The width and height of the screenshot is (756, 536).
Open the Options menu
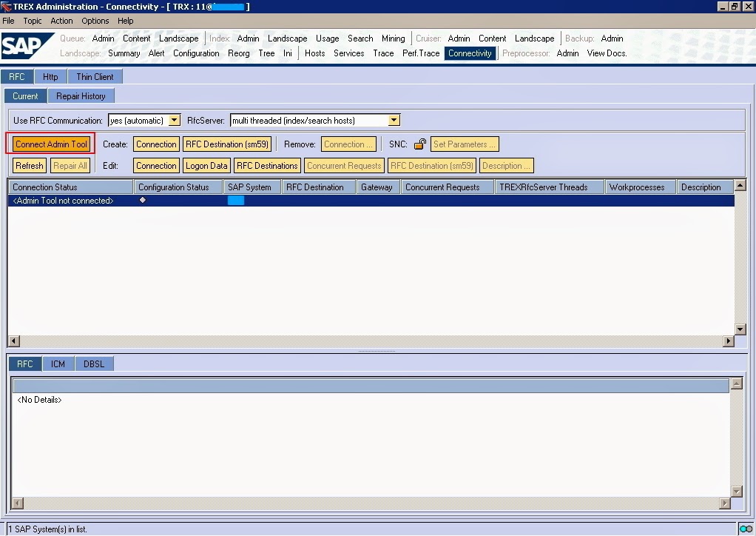tap(95, 21)
